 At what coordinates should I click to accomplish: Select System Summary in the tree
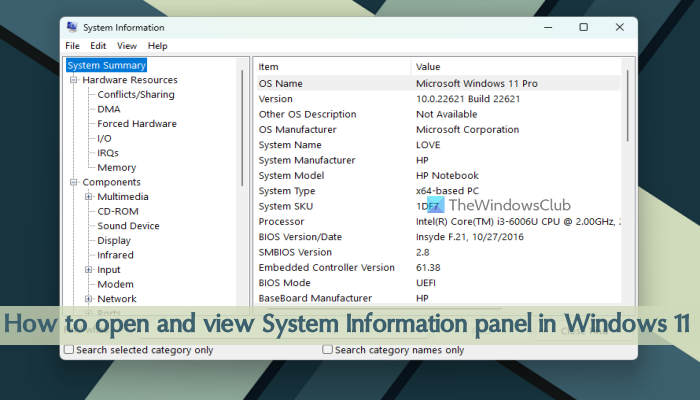pyautogui.click(x=106, y=65)
